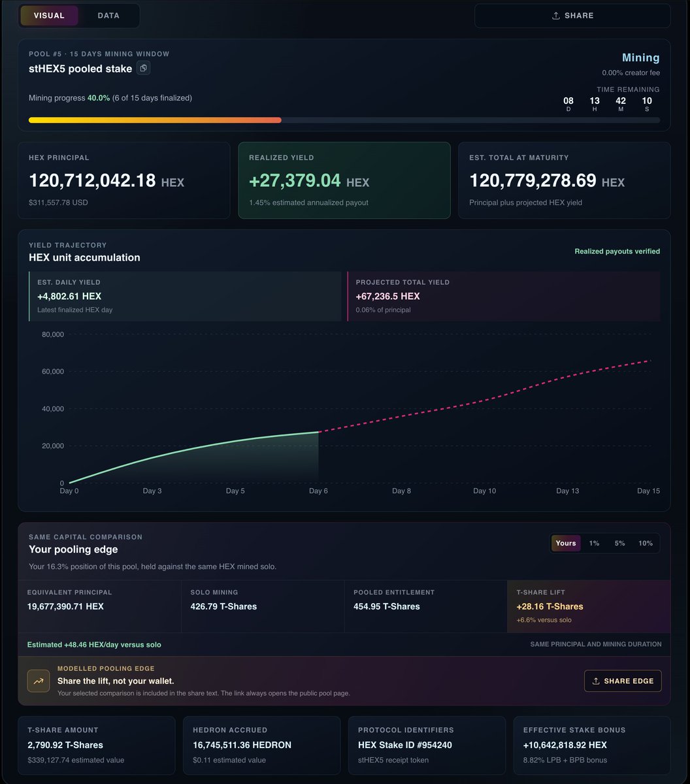The image size is (690, 784).
Task: Click the 'POOL #5 · 15 DAYS MINING WINDOW' label
Action: tap(99, 54)
